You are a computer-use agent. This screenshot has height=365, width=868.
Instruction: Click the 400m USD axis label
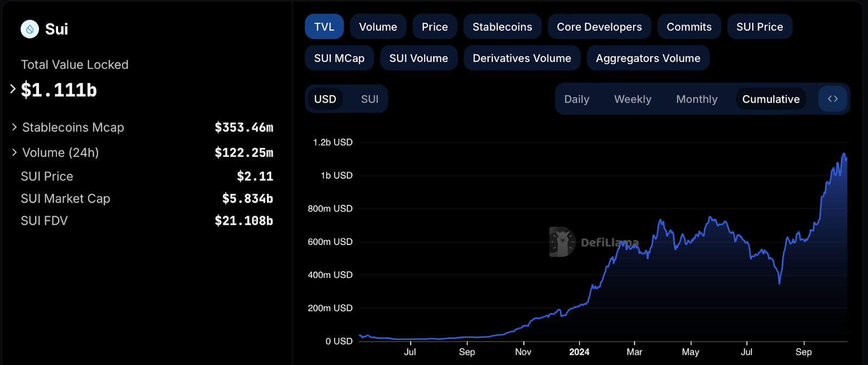(330, 275)
